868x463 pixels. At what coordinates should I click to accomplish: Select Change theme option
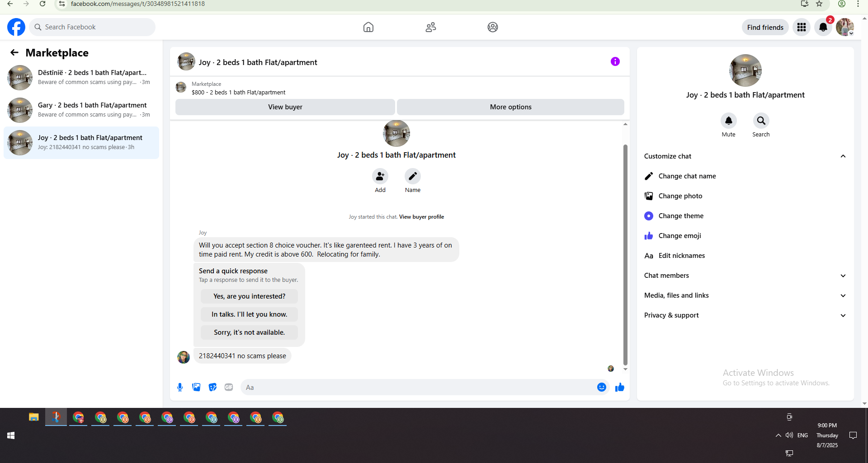coord(745,216)
